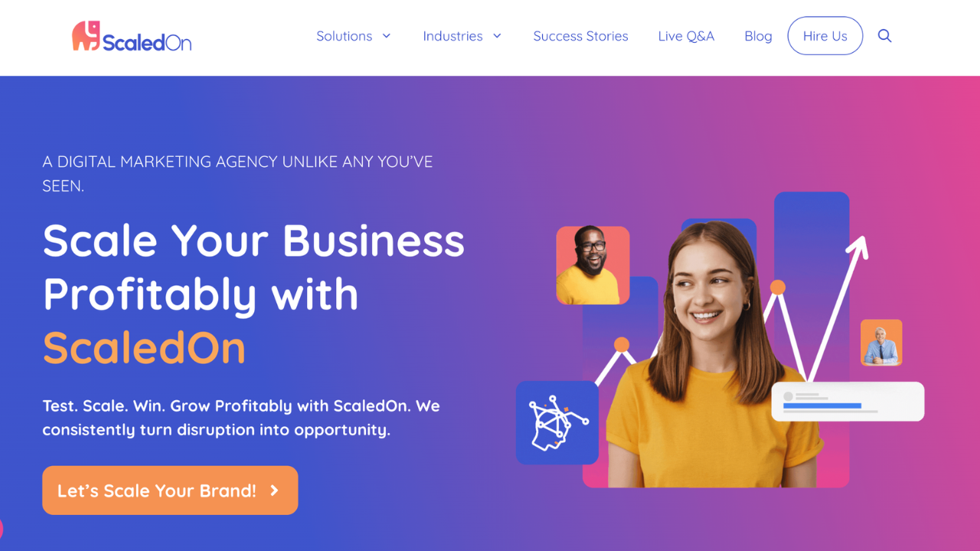Open the search magnifier icon
The image size is (980, 551).
(x=884, y=36)
